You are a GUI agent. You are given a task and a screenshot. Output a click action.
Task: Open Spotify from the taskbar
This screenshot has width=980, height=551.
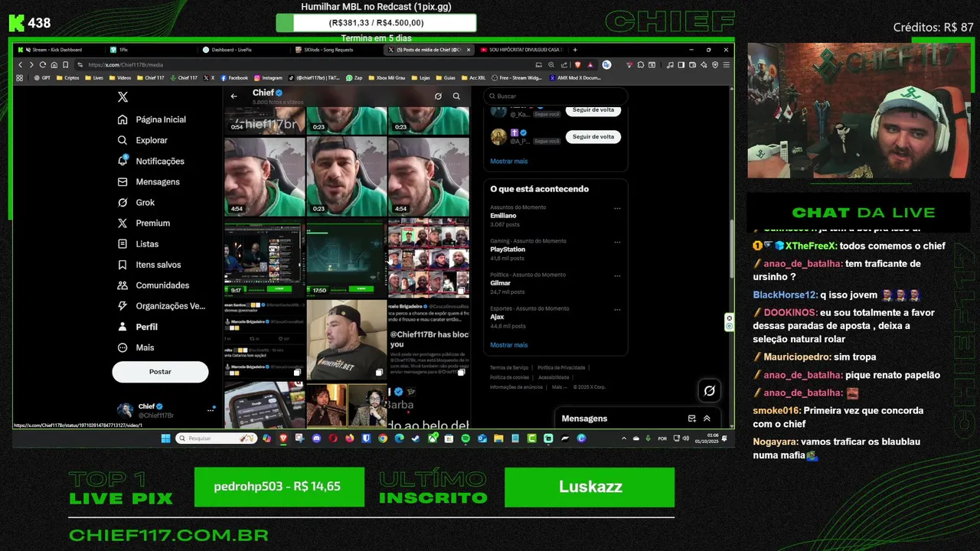465,439
